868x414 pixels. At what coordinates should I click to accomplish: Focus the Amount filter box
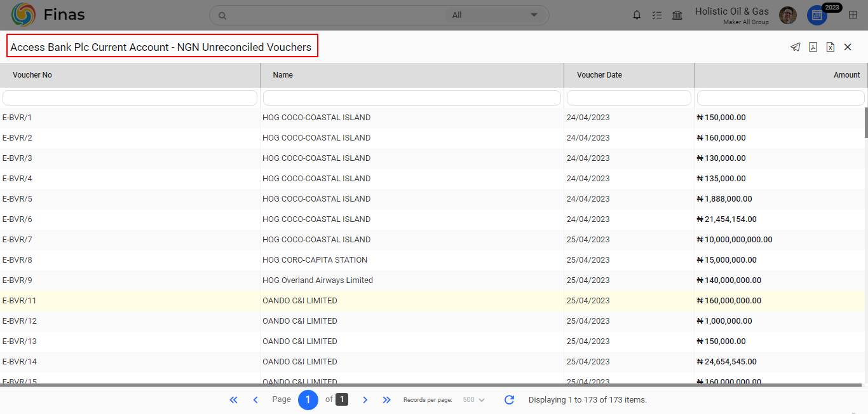click(781, 98)
